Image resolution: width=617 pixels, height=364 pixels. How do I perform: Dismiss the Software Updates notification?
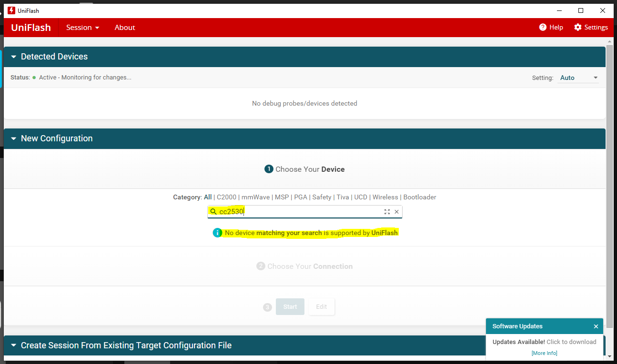[596, 326]
